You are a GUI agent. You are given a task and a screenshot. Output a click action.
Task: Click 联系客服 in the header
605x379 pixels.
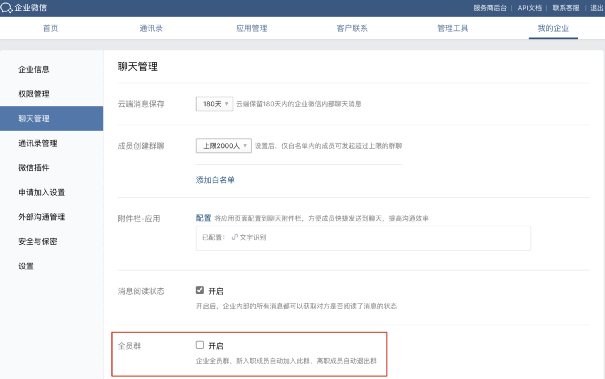click(x=566, y=8)
